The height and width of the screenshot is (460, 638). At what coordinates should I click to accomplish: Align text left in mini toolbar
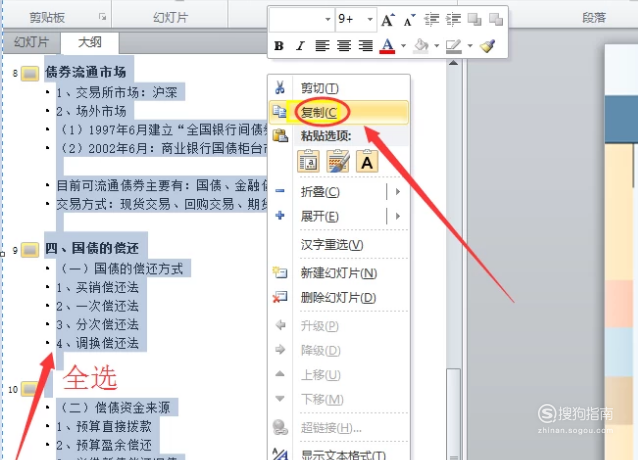[322, 46]
